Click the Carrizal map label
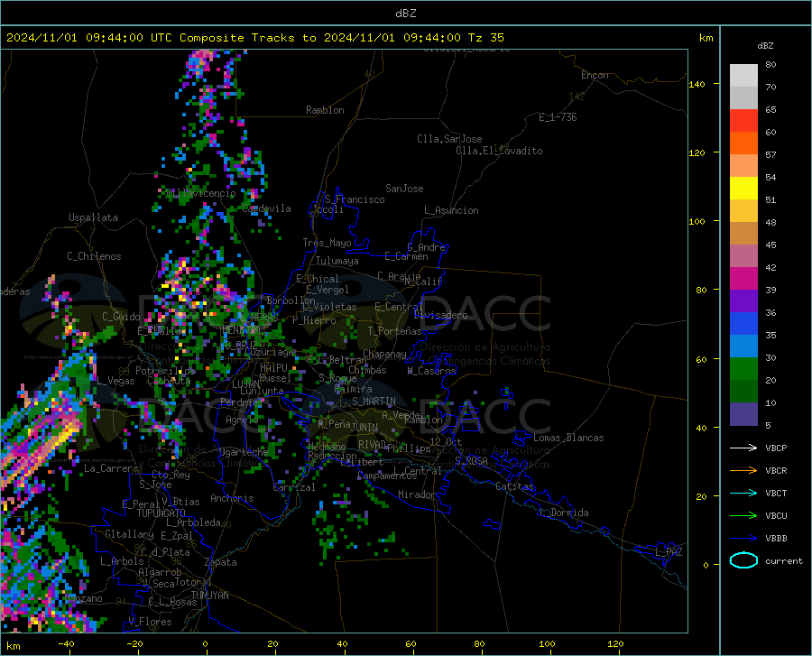This screenshot has width=812, height=656. [x=294, y=487]
